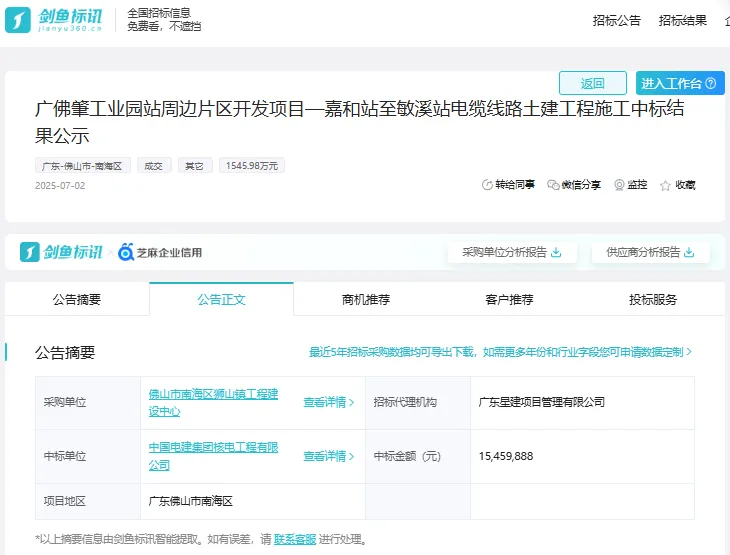The image size is (730, 555).
Task: Select the 投标服务 tab
Action: [x=653, y=299]
